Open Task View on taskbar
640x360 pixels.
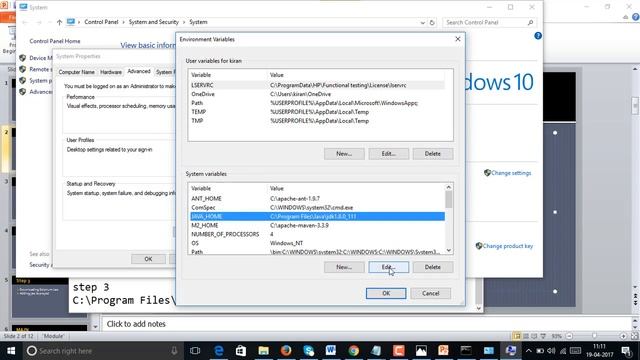coord(195,351)
